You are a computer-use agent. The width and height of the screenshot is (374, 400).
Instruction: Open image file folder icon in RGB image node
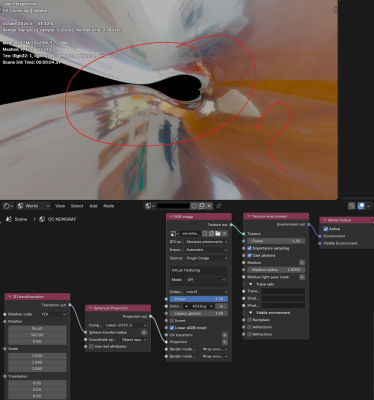pyautogui.click(x=218, y=233)
